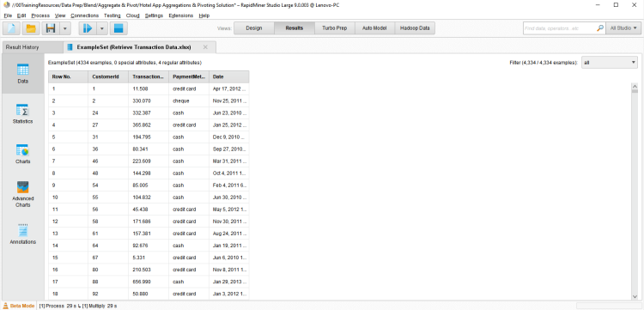Select the cell with amount 210.503
The image size is (644, 310).
[x=149, y=270]
